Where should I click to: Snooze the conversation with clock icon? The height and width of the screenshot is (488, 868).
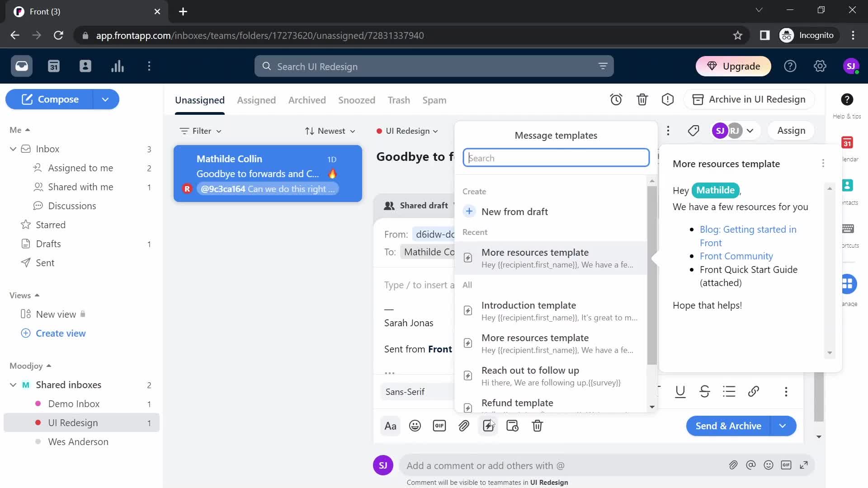(616, 99)
